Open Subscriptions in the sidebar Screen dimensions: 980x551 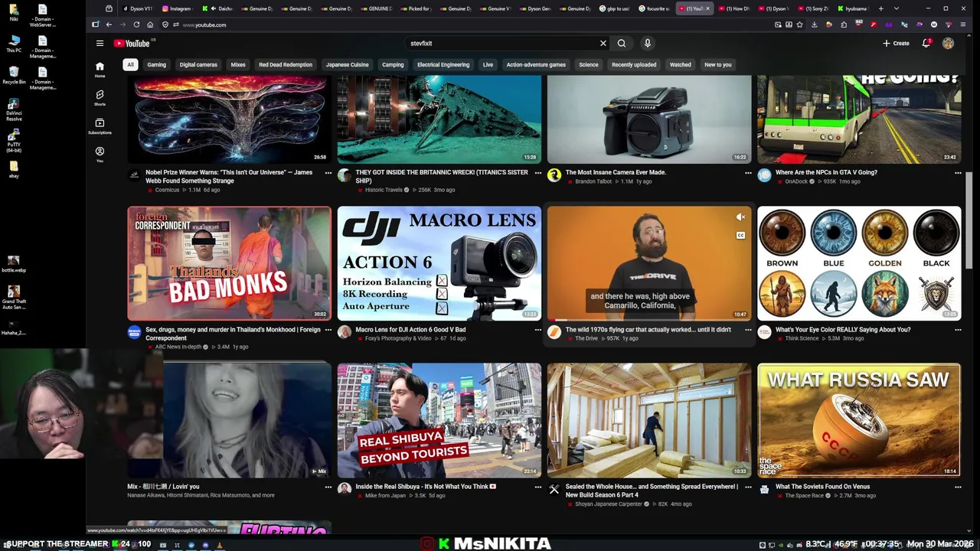point(100,126)
